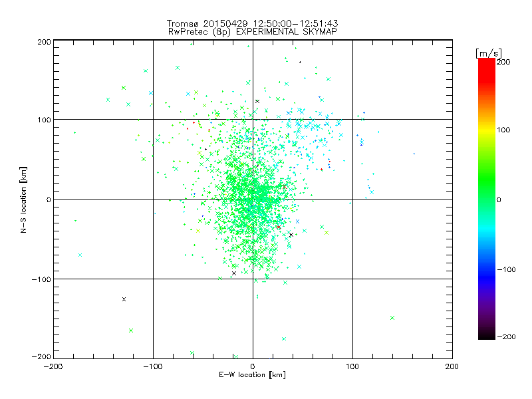Click the E-W axis tick label "-200"
The height and width of the screenshot is (399, 532).
click(53, 366)
